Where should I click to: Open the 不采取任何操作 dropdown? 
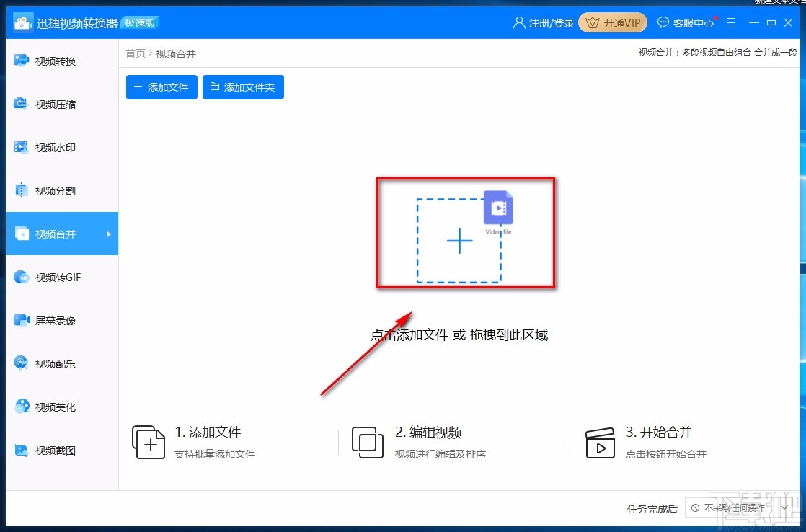[734, 508]
